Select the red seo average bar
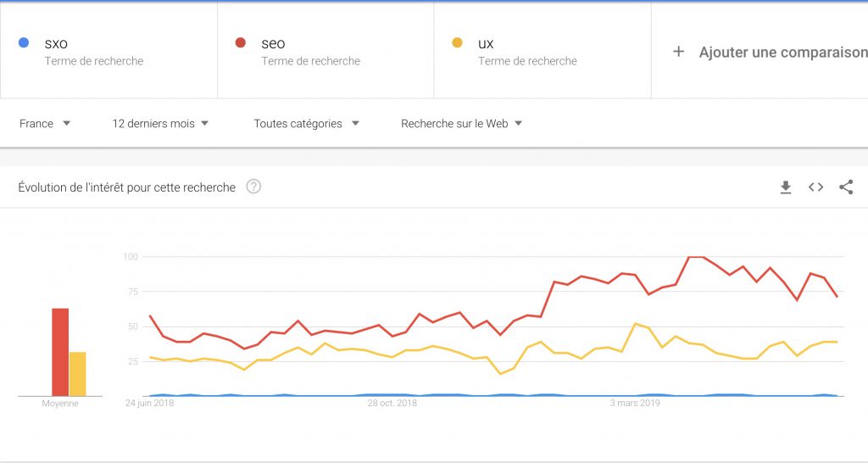This screenshot has width=868, height=463. 60,352
